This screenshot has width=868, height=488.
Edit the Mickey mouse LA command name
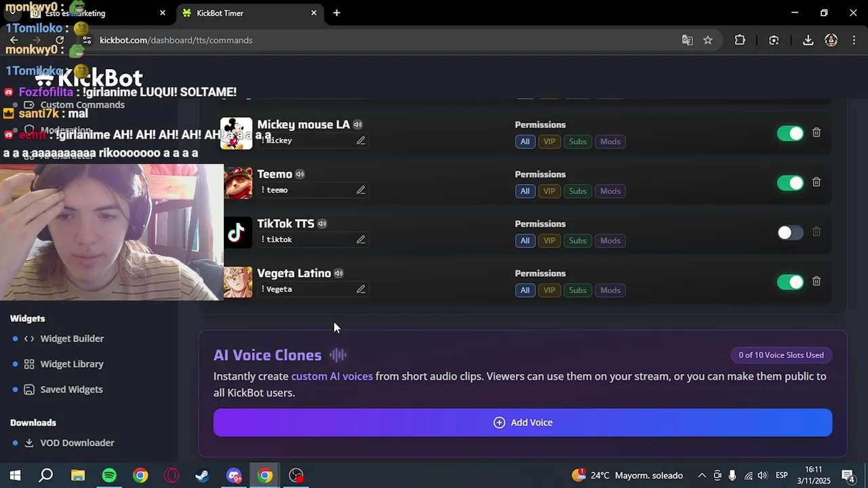[361, 140]
